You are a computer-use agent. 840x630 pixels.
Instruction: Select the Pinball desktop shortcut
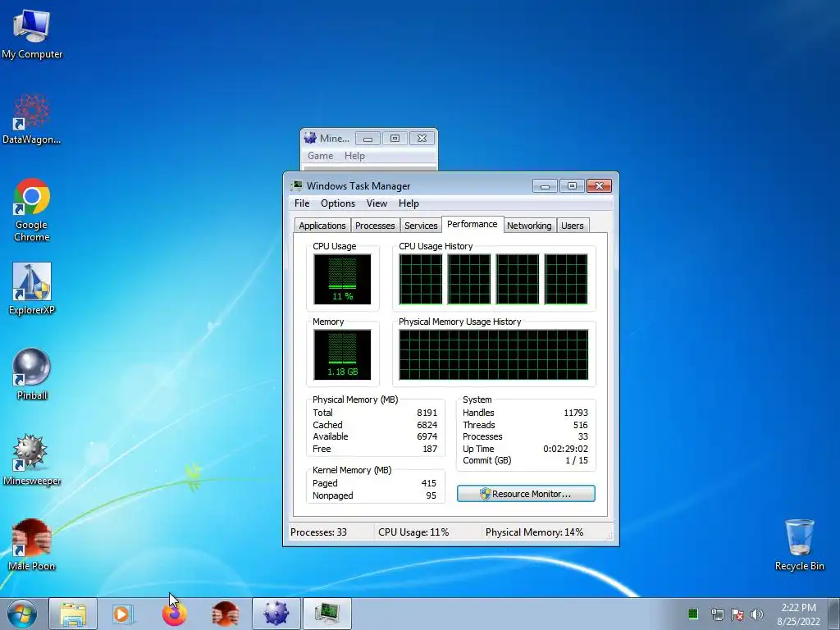(32, 374)
